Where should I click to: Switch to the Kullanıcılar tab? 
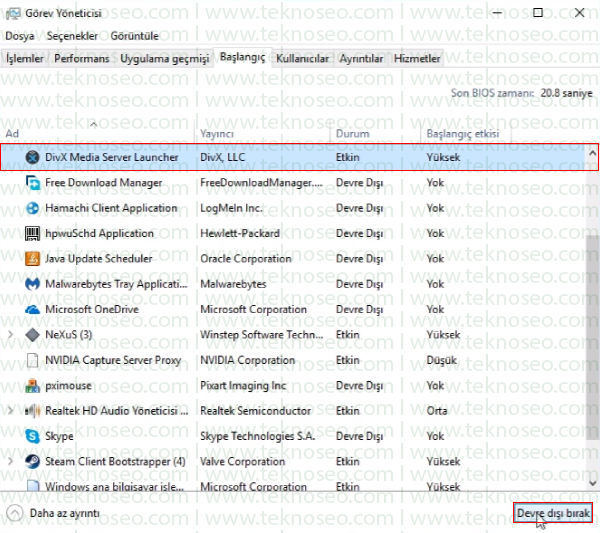tap(302, 59)
